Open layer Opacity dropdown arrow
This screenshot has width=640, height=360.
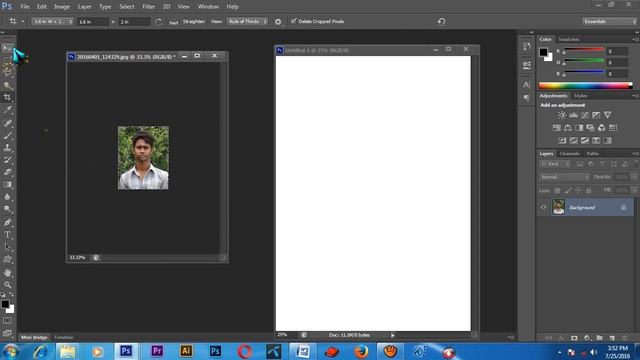[634, 177]
